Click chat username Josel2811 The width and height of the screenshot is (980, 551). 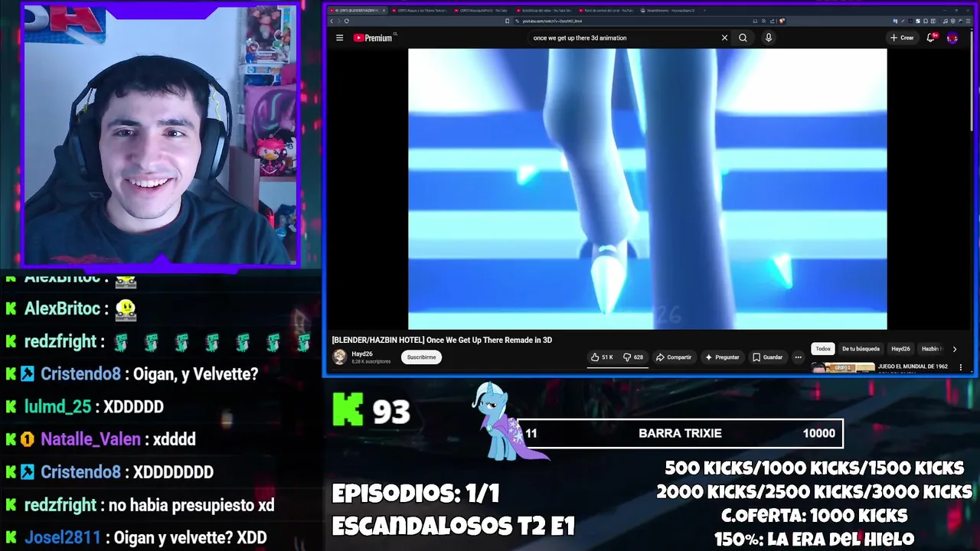pos(62,538)
